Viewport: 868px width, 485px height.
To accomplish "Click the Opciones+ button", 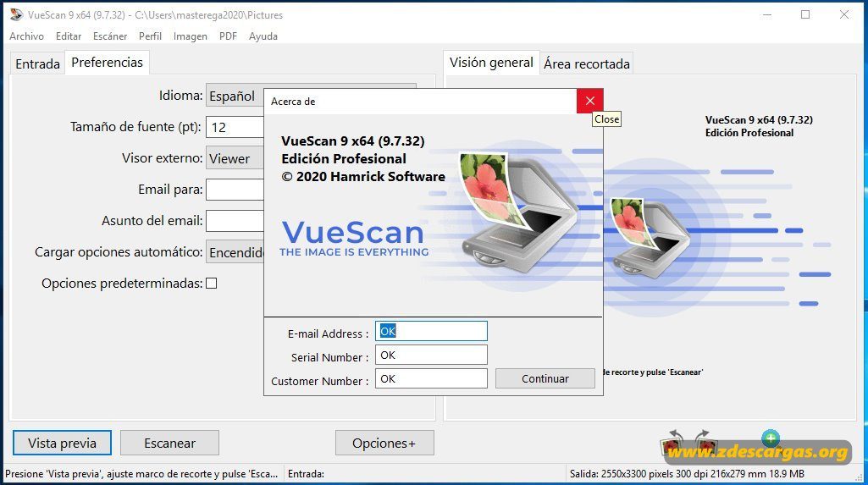I will pos(384,443).
